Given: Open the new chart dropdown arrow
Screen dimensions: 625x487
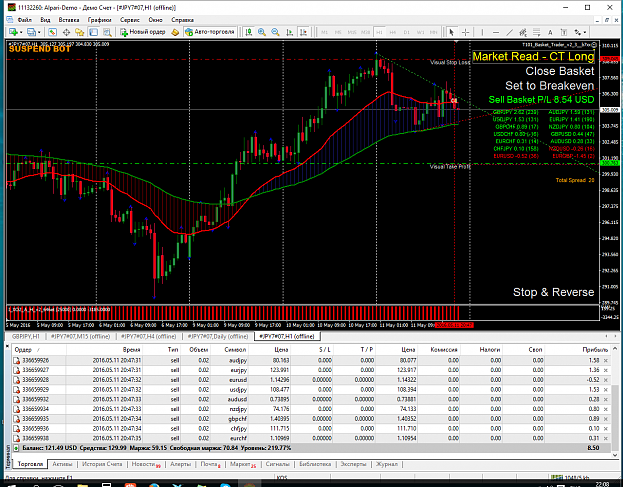Looking at the screenshot, I should (21, 33).
